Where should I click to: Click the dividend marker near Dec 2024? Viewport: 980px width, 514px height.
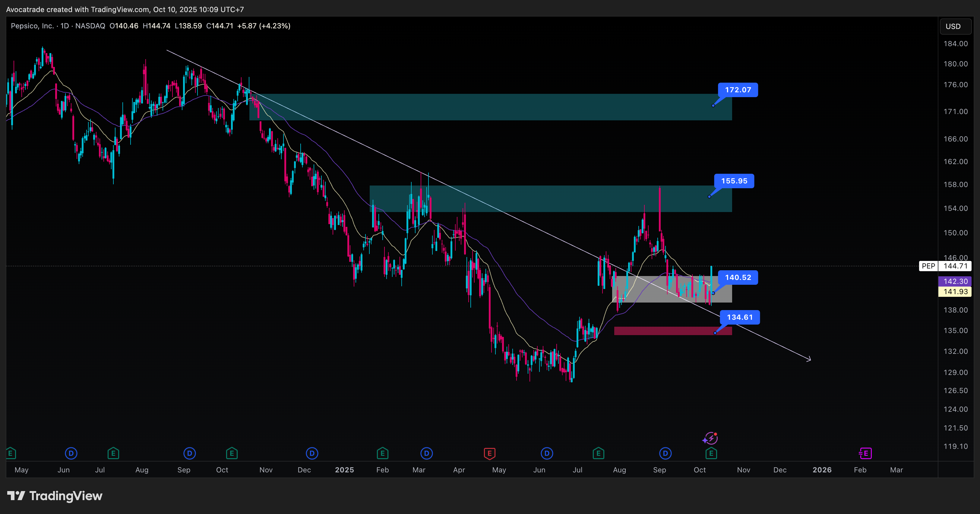[312, 453]
